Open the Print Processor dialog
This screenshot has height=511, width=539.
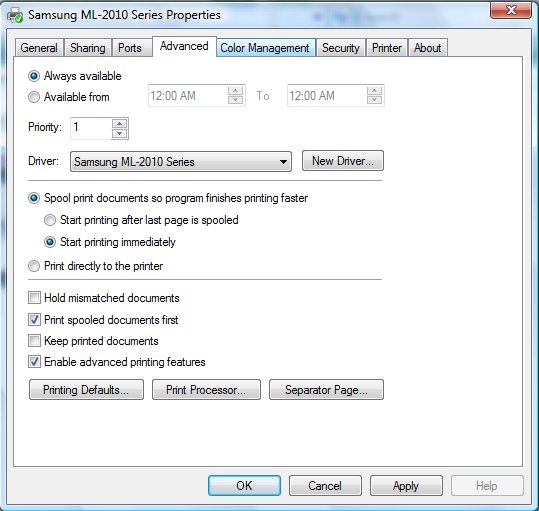point(206,390)
